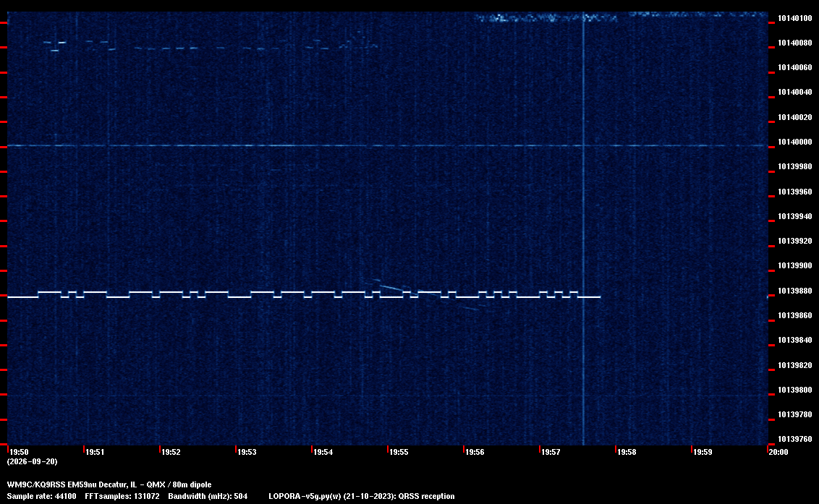The image size is (819, 504).
Task: Click the 10139820 frequency scale label
Action: (x=795, y=365)
